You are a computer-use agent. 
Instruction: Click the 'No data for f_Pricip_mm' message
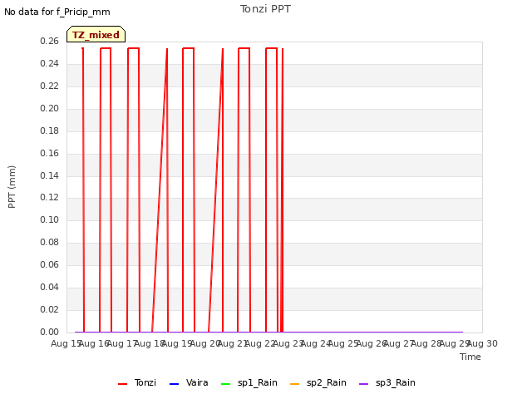pos(57,12)
